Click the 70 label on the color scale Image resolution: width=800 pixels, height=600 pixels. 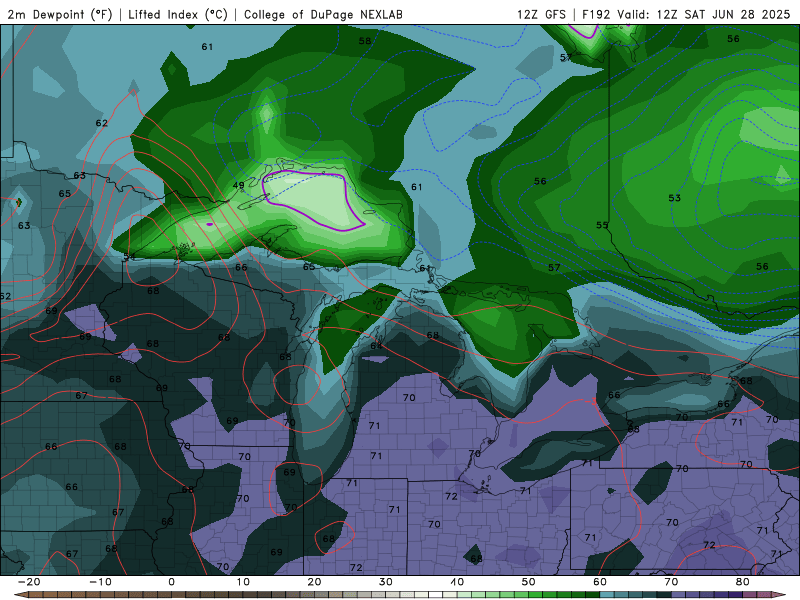coord(671,582)
